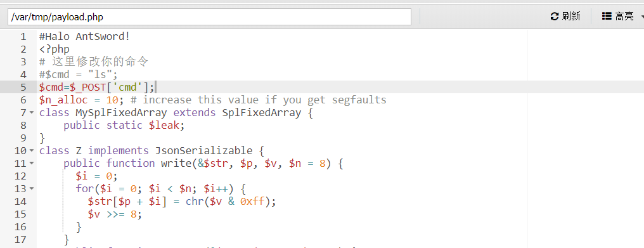Click the text '#Halo AntSword!' on line 1
The width and height of the screenshot is (644, 248).
coord(84,37)
